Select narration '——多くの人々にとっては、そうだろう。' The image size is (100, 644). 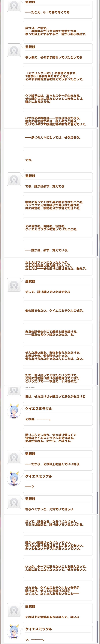(x=58, y=138)
